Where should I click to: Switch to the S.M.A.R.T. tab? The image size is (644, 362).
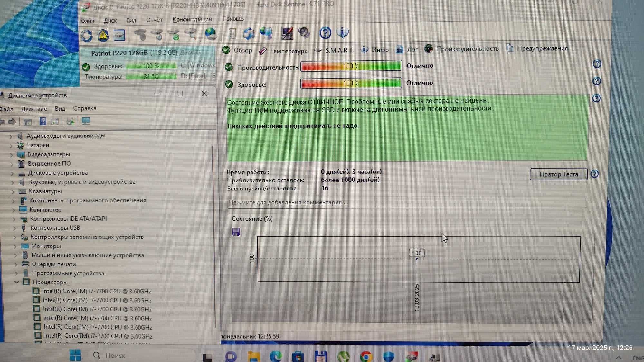[x=334, y=50]
